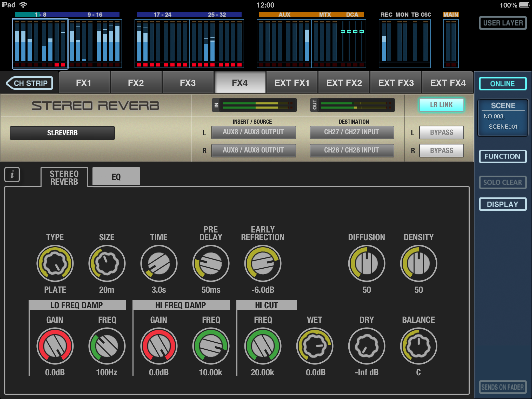Select the HI CUT FREQ knob
The height and width of the screenshot is (399, 532).
click(263, 346)
